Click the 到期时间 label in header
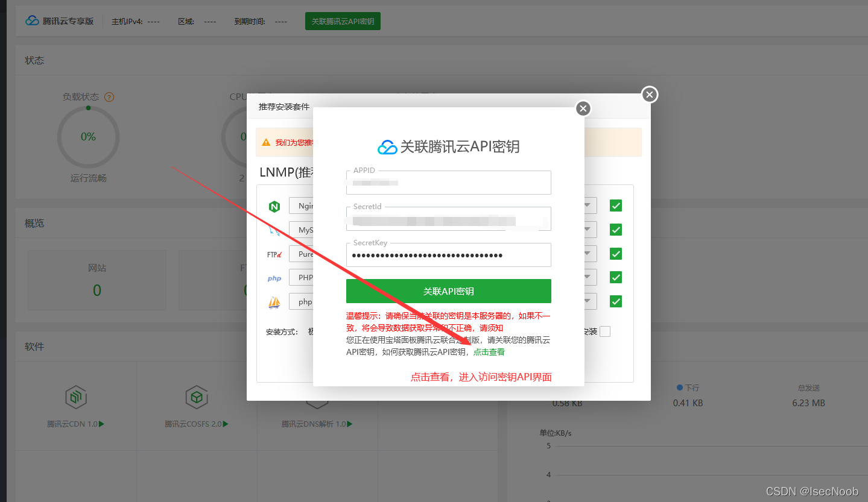This screenshot has width=868, height=502. pyautogui.click(x=250, y=21)
